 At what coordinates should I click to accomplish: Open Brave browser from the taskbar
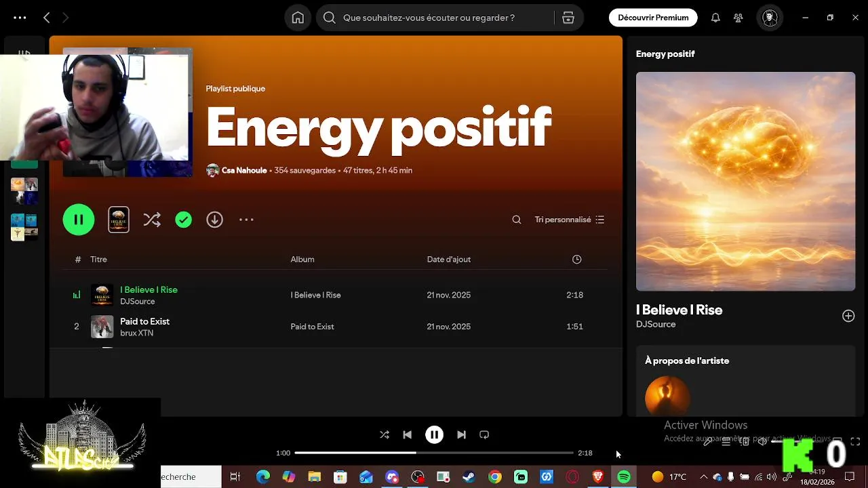(598, 477)
